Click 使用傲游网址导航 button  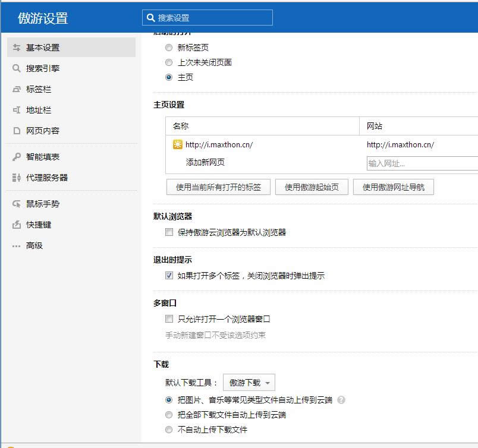(x=393, y=187)
